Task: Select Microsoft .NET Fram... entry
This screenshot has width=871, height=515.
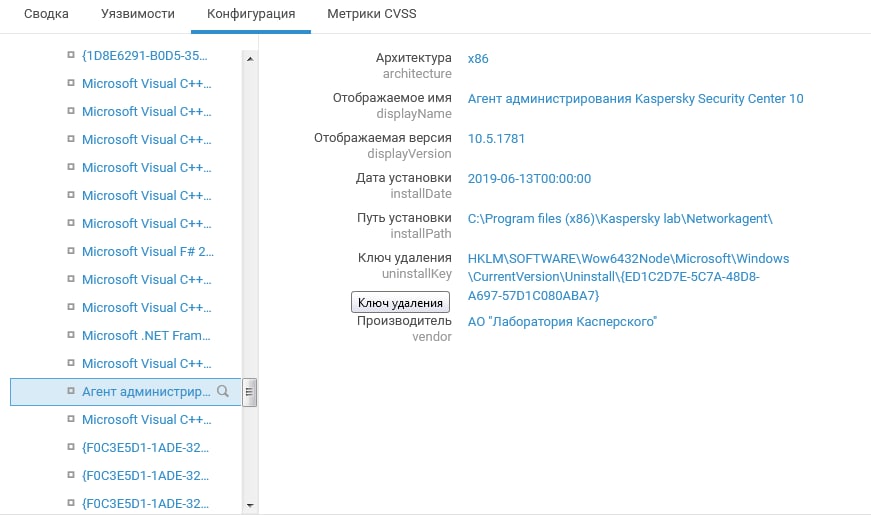Action: (x=146, y=335)
